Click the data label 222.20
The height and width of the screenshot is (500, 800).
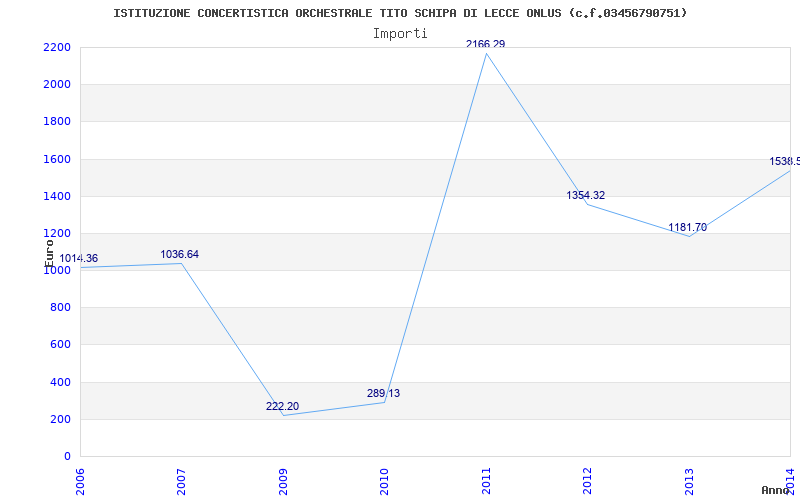click(x=282, y=407)
